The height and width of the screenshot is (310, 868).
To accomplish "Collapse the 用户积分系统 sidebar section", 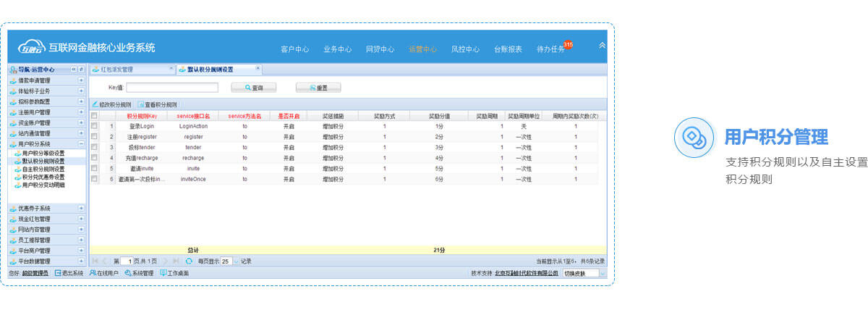I will tap(81, 144).
